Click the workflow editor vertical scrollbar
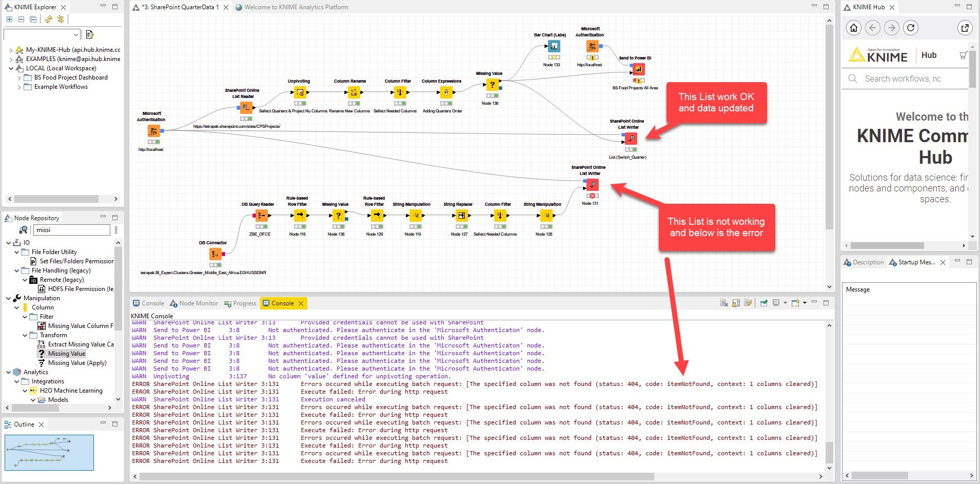The height and width of the screenshot is (484, 980). pos(829,127)
